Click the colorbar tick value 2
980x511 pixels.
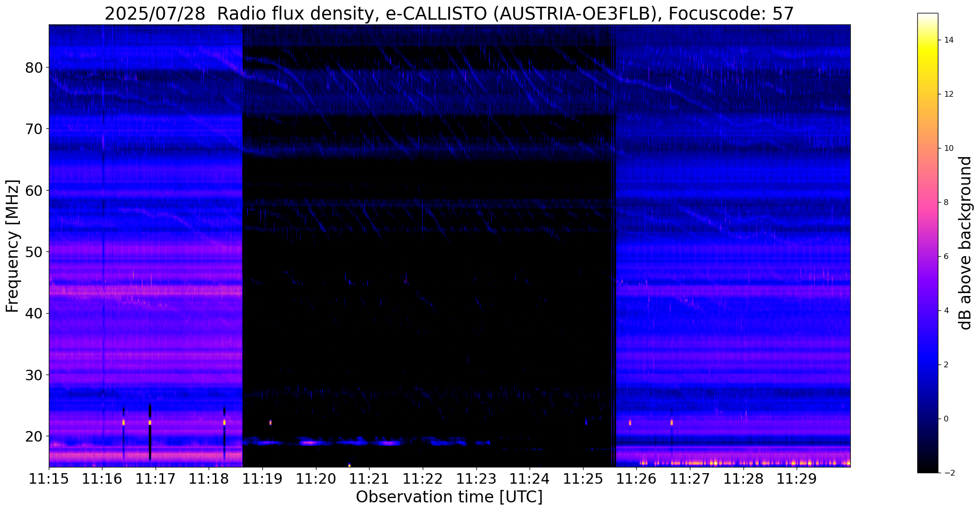946,365
